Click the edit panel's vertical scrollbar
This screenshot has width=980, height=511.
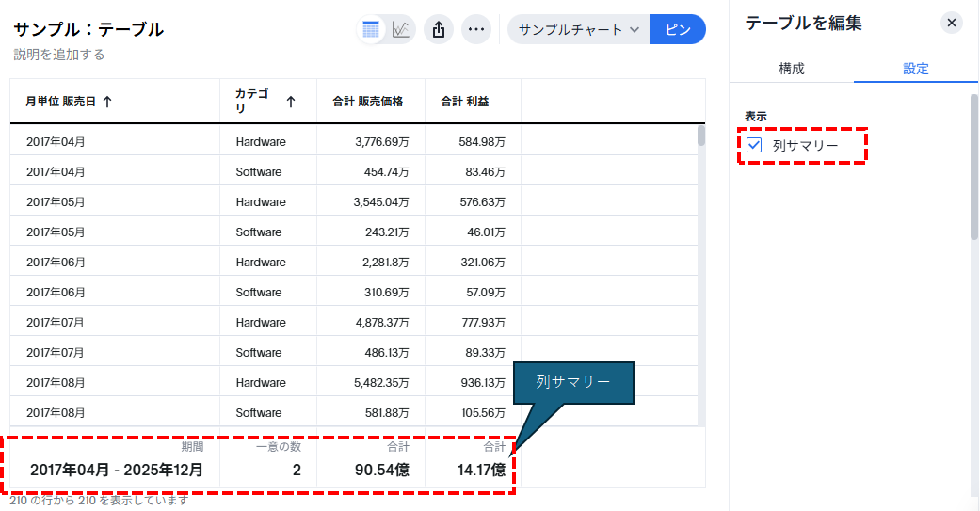point(973,167)
